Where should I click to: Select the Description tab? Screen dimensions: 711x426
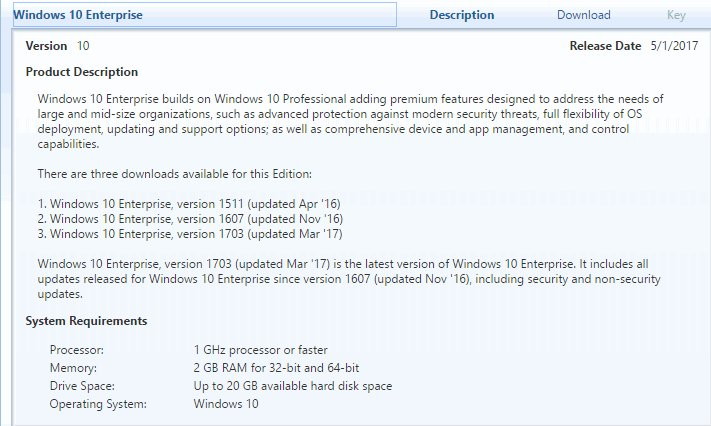point(462,15)
